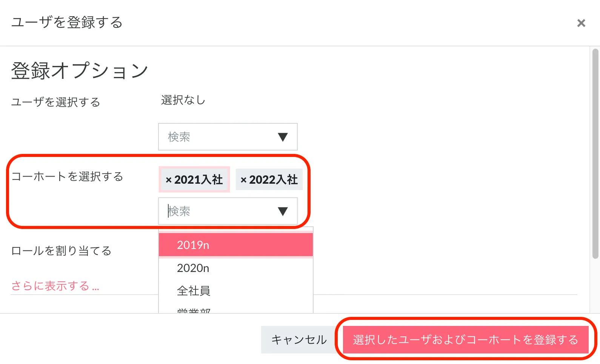
Task: Open the user search dropdown arrow
Action: [283, 137]
